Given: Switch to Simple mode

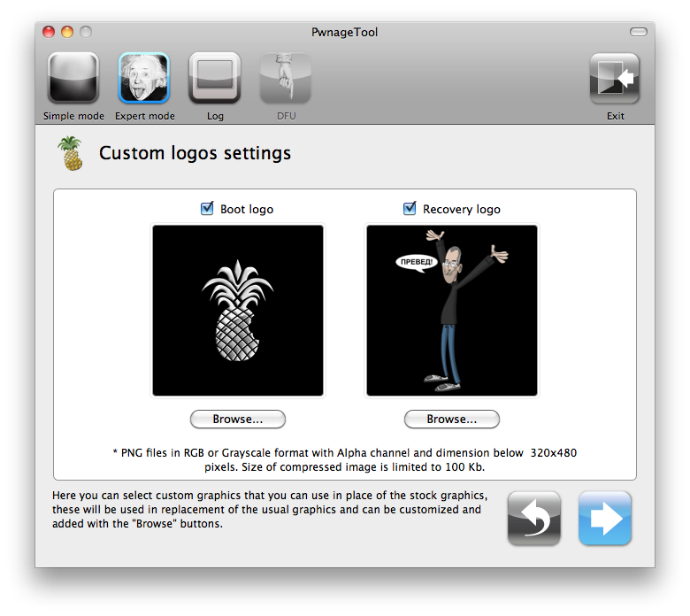Looking at the screenshot, I should 73,79.
